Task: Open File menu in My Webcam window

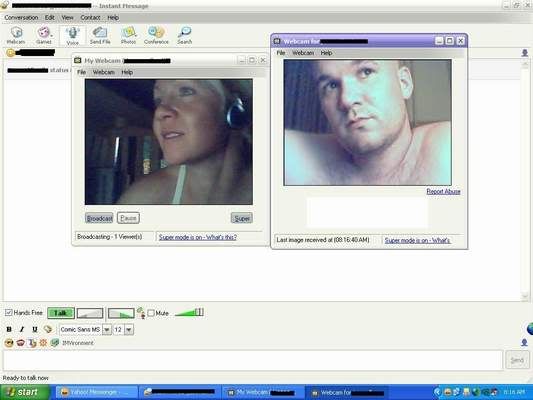Action: (x=82, y=72)
